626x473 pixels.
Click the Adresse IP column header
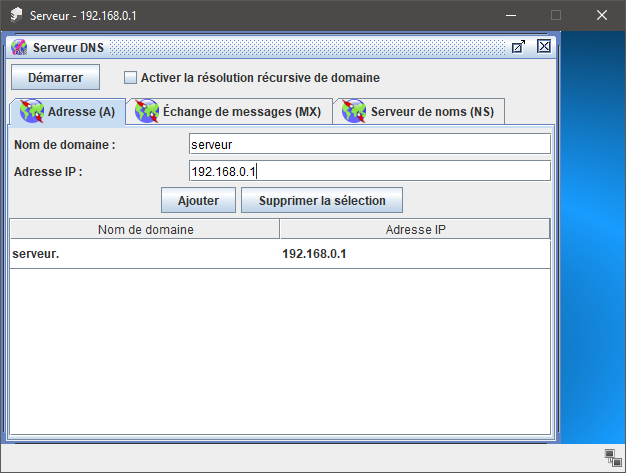pyautogui.click(x=415, y=230)
